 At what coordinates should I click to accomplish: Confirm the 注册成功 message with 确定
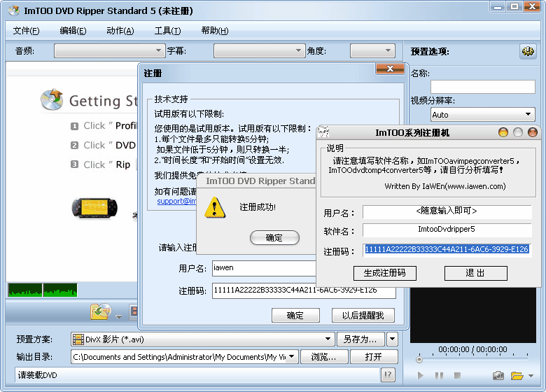pyautogui.click(x=274, y=238)
